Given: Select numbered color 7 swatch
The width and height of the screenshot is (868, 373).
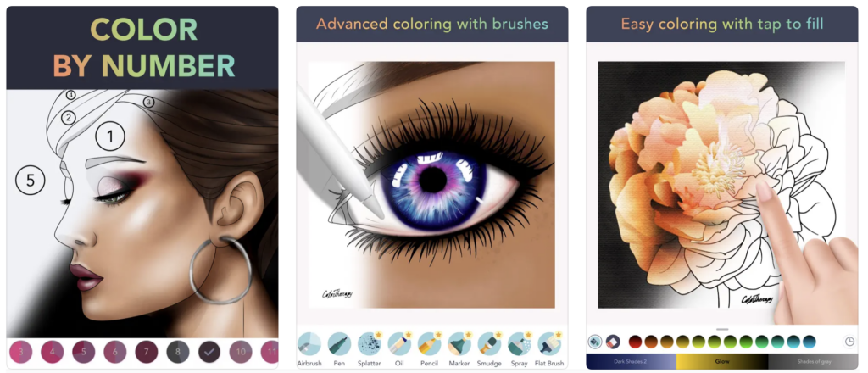Looking at the screenshot, I should (147, 352).
